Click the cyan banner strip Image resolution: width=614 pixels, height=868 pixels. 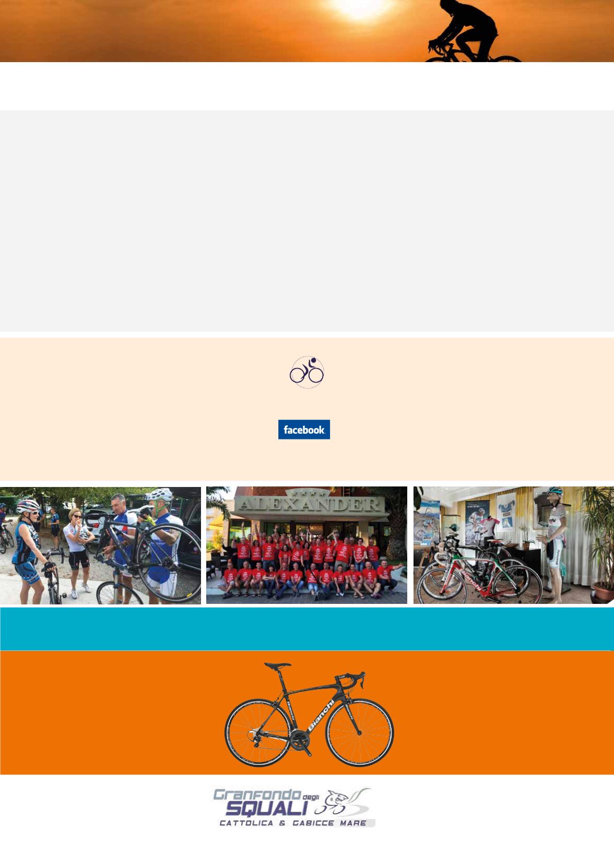(307, 628)
